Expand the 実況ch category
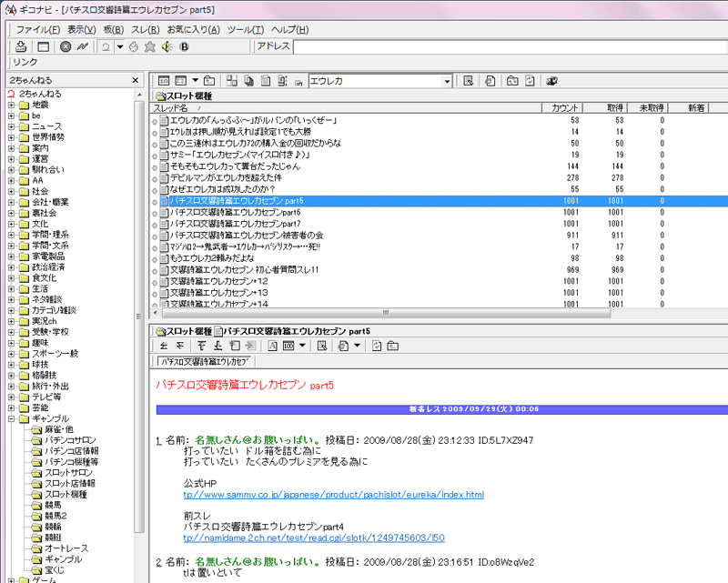 (11, 321)
